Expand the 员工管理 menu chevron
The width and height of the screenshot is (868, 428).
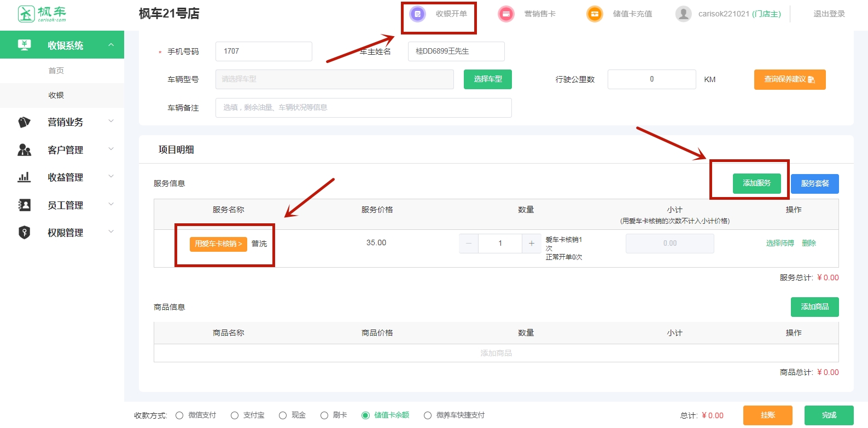[111, 205]
